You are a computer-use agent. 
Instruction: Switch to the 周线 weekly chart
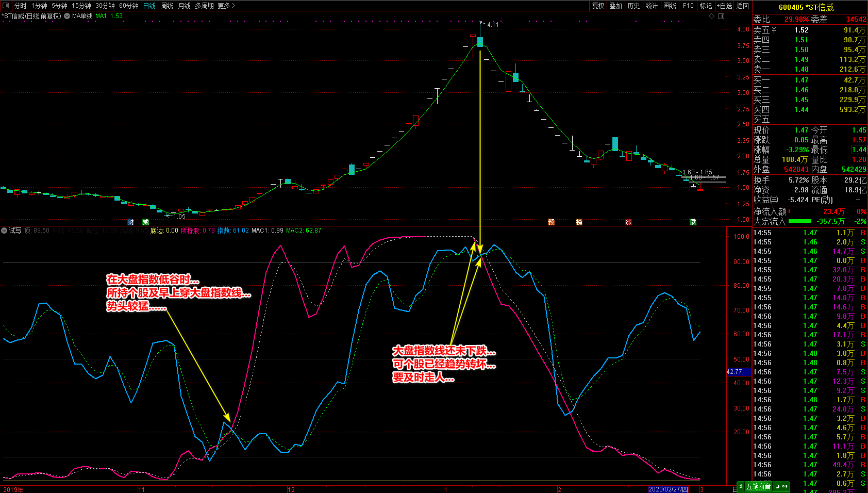tap(167, 6)
